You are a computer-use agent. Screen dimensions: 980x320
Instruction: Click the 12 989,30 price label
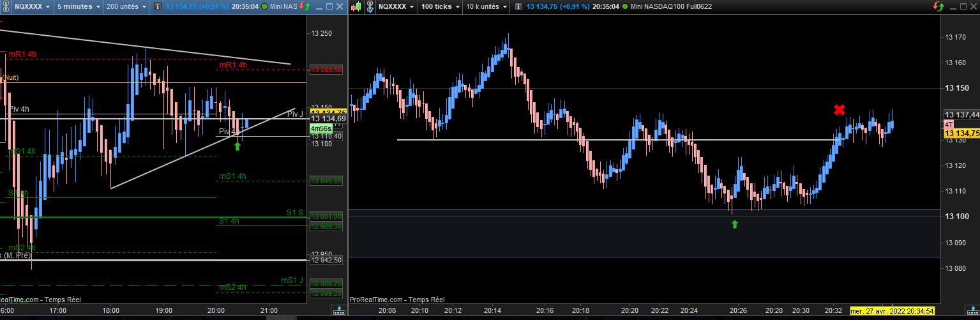pos(327,226)
